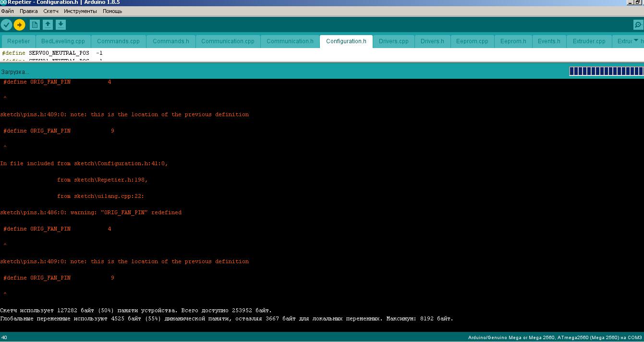
Task: Save sketch using the Save icon
Action: tap(61, 24)
